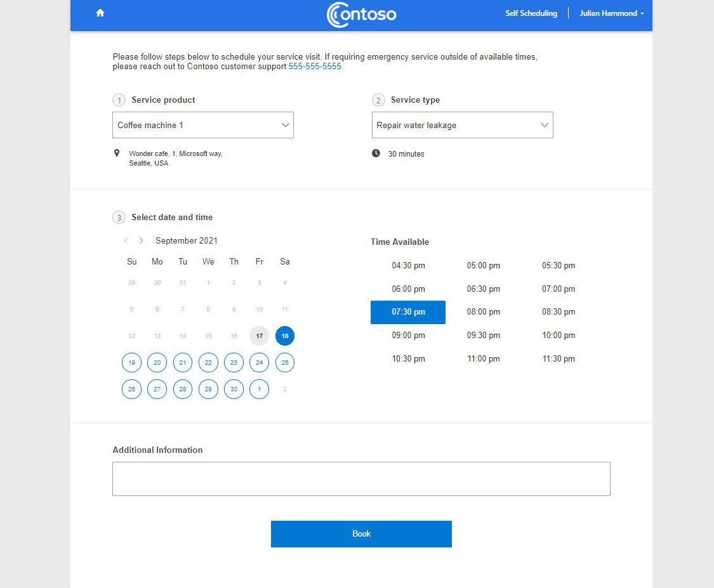Click the Book button
714x588 pixels.
(361, 533)
